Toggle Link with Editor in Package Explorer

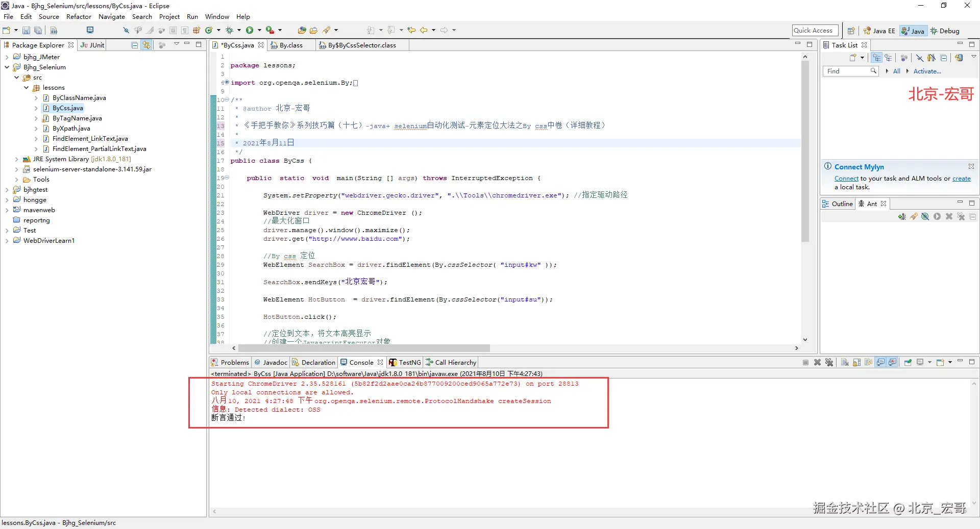[146, 45]
